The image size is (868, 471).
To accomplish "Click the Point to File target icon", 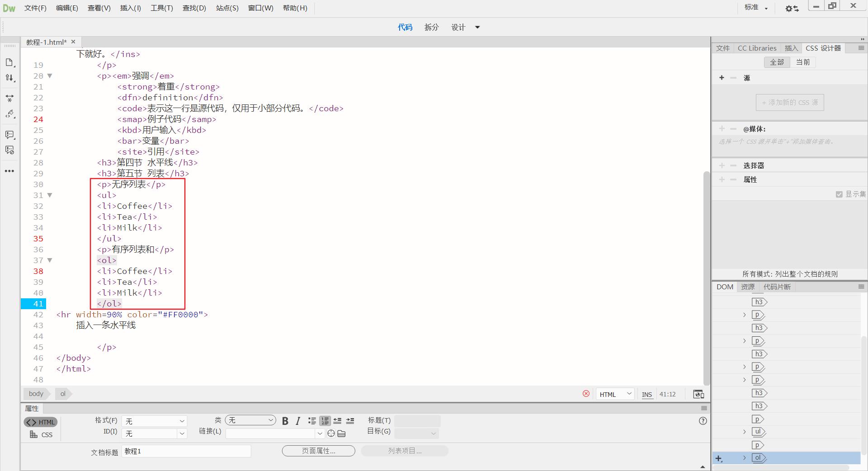I will [x=331, y=433].
